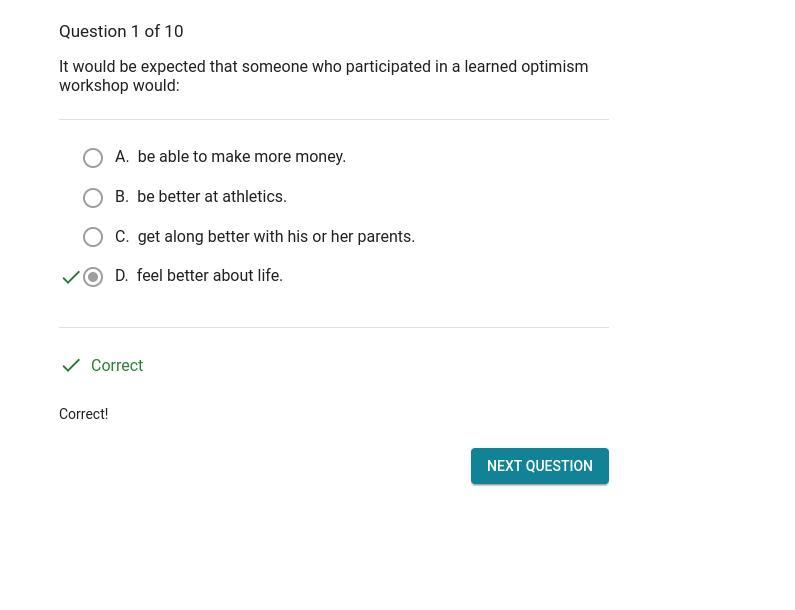Click the green checkmark next to Correct status
Viewport: 795px width, 610px height.
71,366
